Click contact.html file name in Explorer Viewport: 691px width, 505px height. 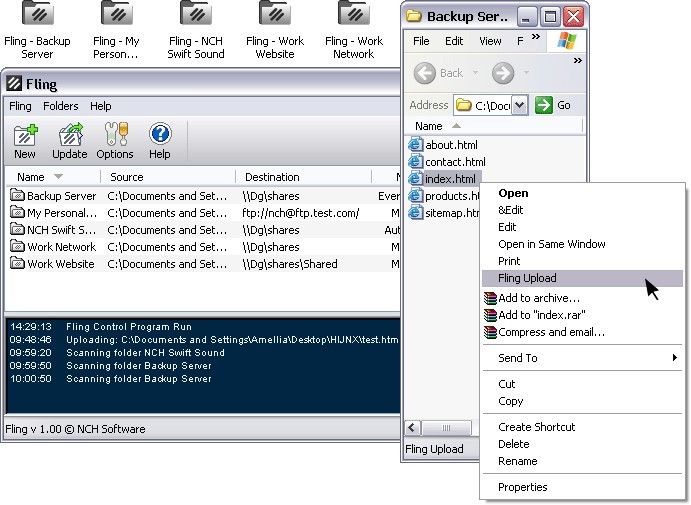click(455, 162)
